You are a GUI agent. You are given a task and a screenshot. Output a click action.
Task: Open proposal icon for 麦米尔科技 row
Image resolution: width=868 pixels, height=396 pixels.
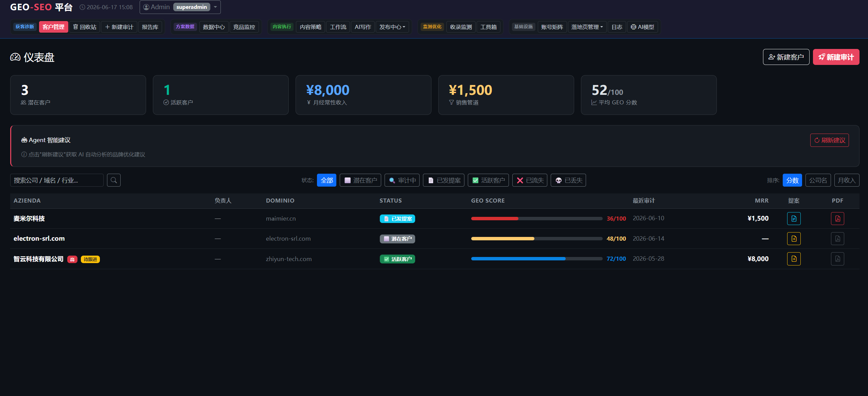(794, 219)
